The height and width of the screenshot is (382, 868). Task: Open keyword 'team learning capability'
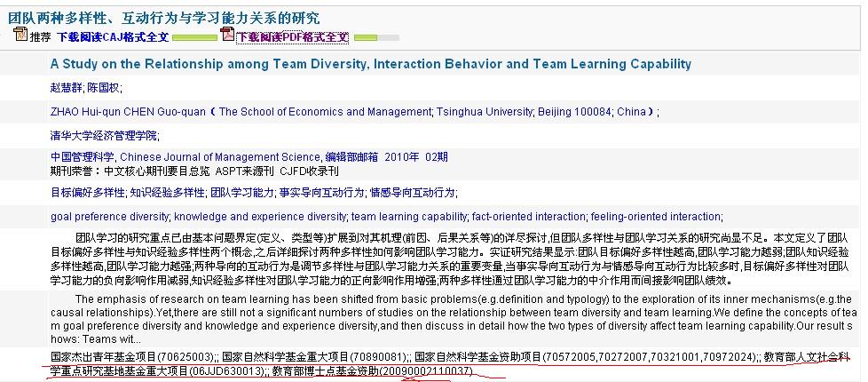click(x=409, y=216)
